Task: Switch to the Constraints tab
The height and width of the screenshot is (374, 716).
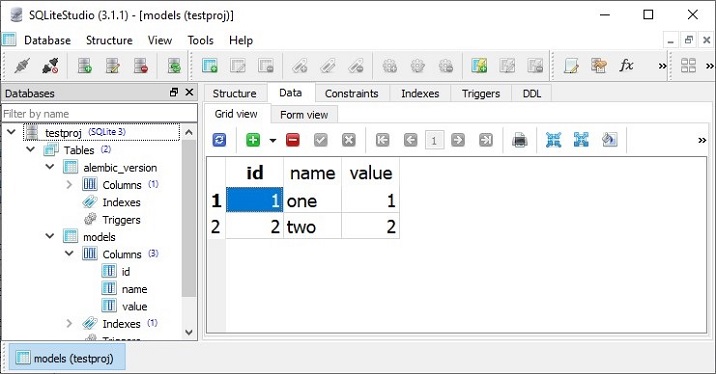Action: pyautogui.click(x=352, y=94)
